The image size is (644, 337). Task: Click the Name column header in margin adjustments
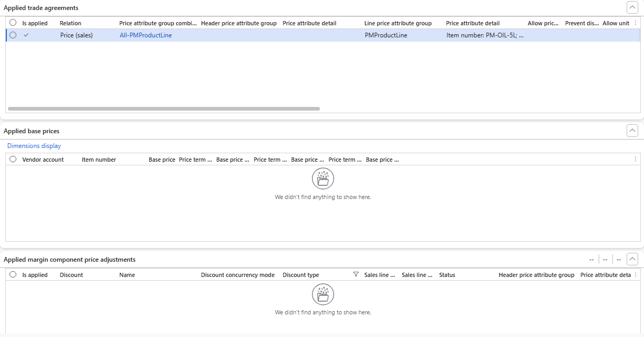(127, 275)
